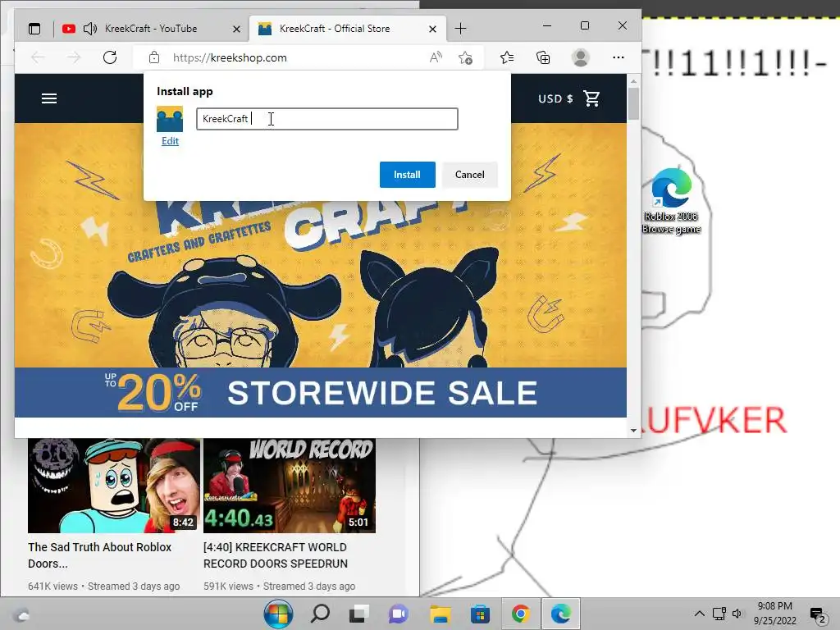
Task: Open Roblox 2006 Browse game desktop shortcut
Action: click(671, 202)
